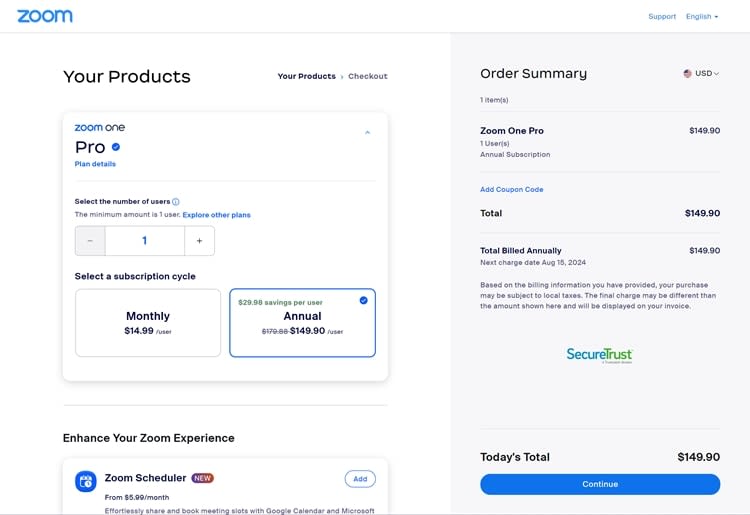Open the Add Coupon Code link

511,189
